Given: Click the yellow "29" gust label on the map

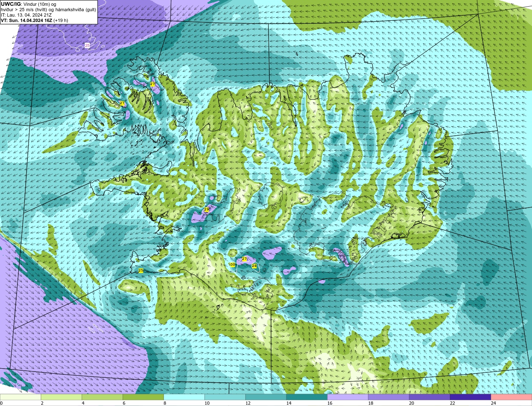Looking at the screenshot, I should 207,210.
